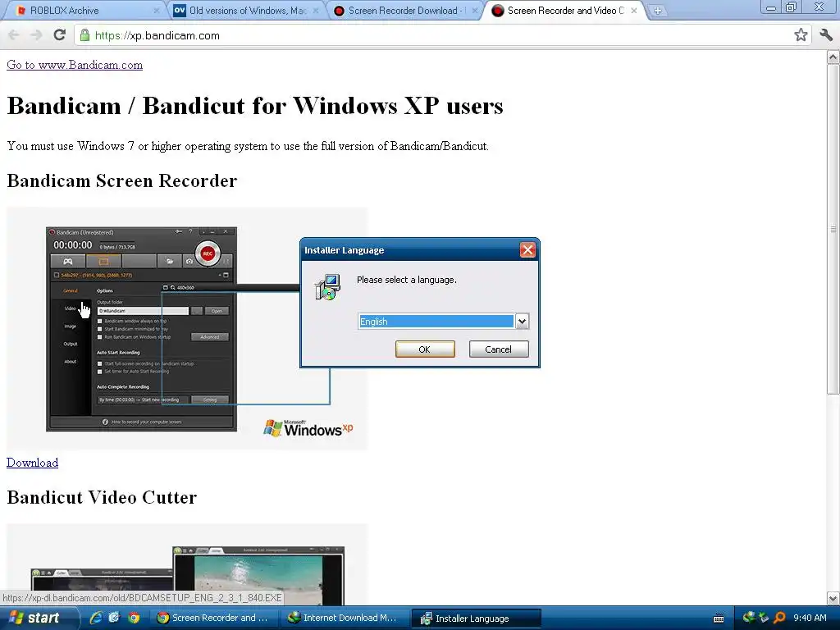840x630 pixels.
Task: Click the green padlock security icon
Action: tap(84, 35)
